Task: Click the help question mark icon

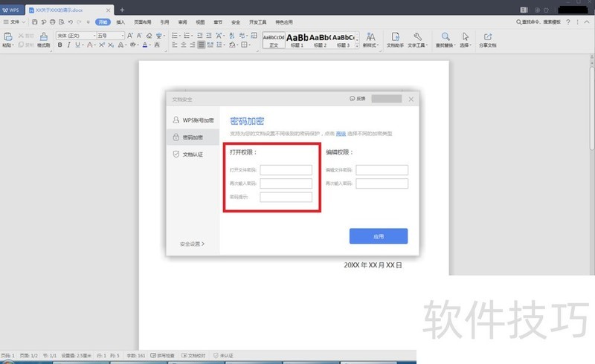Action: [x=568, y=22]
